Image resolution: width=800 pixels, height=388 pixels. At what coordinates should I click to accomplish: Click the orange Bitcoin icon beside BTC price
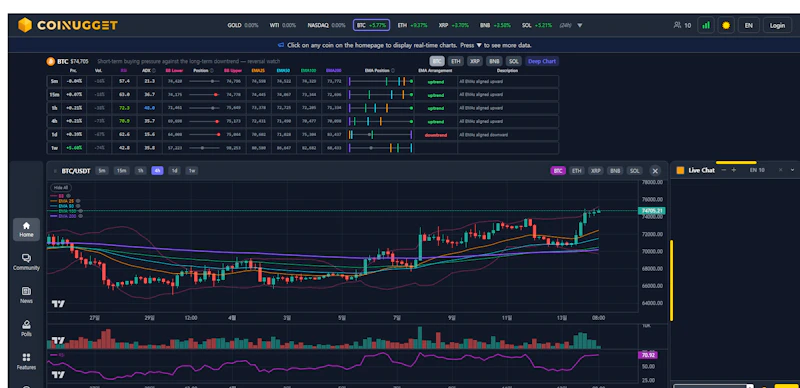[x=51, y=61]
